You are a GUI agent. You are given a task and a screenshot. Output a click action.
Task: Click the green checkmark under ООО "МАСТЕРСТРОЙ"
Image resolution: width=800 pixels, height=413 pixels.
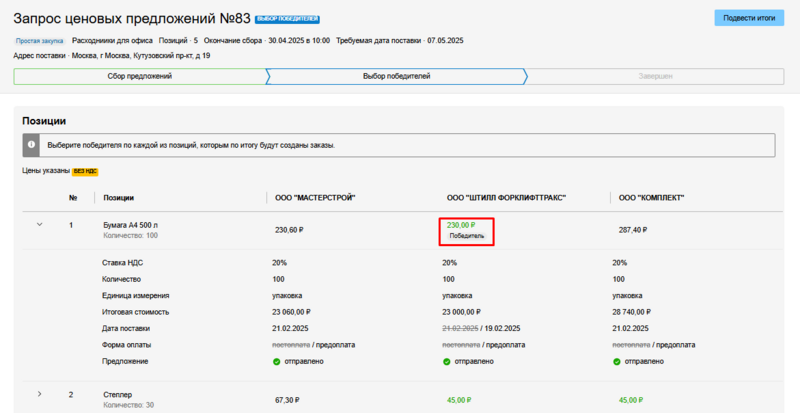pyautogui.click(x=277, y=360)
